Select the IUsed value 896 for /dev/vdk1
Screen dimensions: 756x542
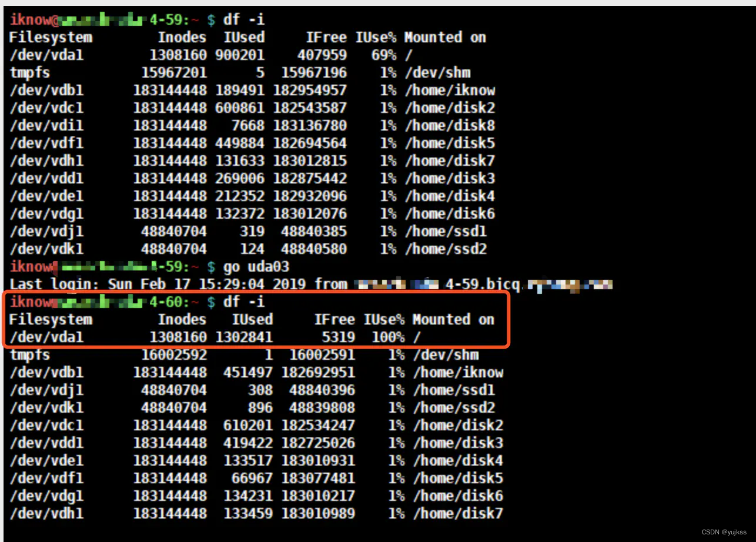pyautogui.click(x=260, y=408)
